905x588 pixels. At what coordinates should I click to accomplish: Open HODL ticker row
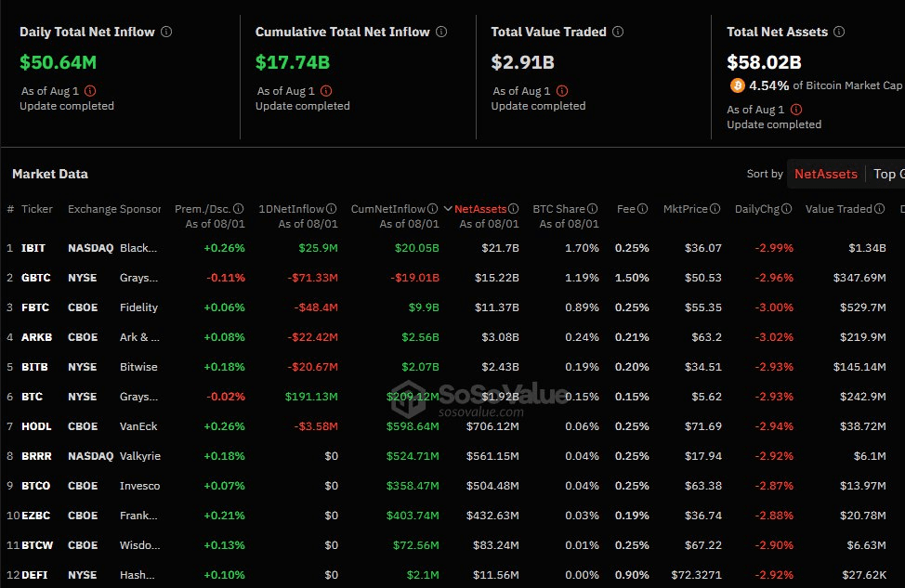click(x=36, y=426)
